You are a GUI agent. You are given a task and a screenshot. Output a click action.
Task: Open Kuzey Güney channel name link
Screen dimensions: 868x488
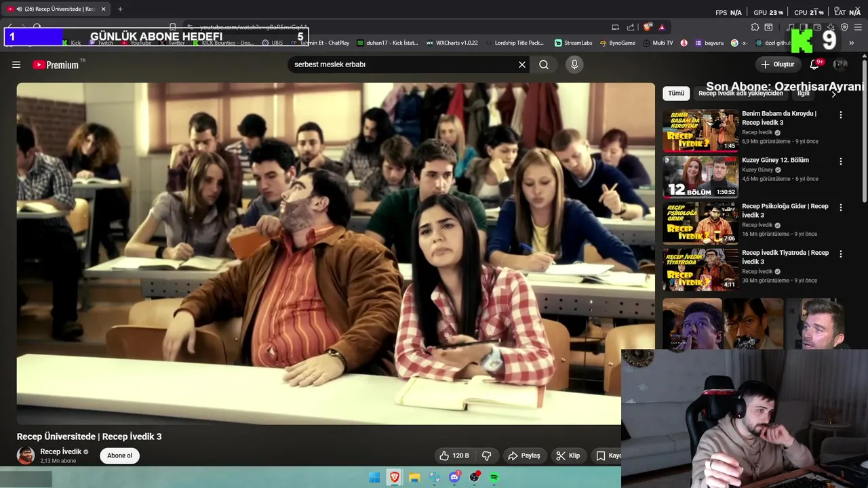[757, 169]
